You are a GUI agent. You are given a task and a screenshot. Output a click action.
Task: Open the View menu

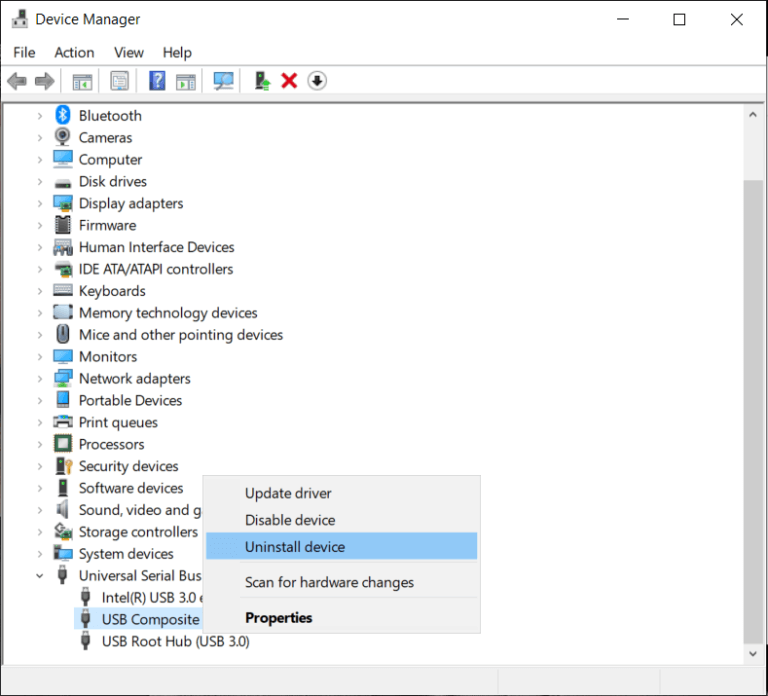click(128, 52)
